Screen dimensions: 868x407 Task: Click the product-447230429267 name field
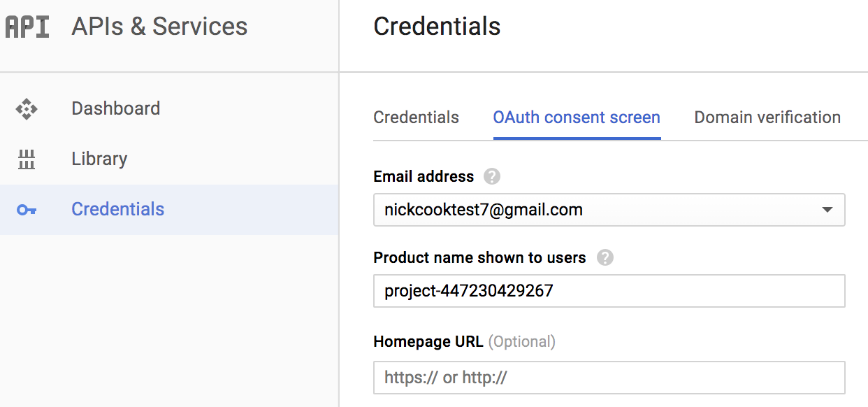point(608,291)
